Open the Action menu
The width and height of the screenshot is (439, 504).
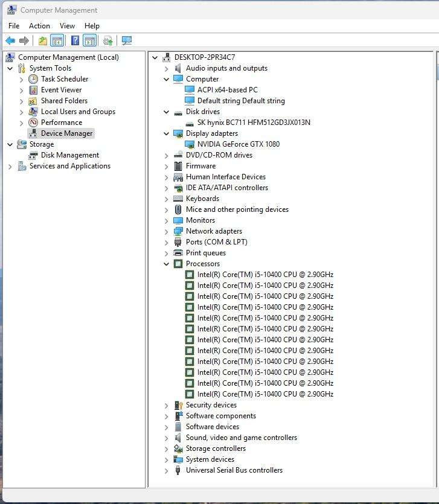(39, 26)
